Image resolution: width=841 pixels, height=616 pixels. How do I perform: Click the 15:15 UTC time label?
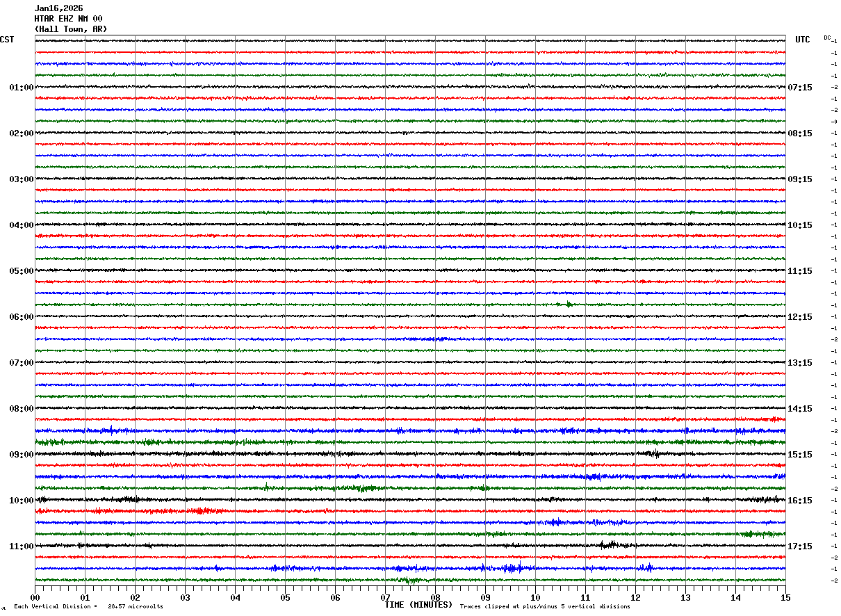click(x=800, y=455)
